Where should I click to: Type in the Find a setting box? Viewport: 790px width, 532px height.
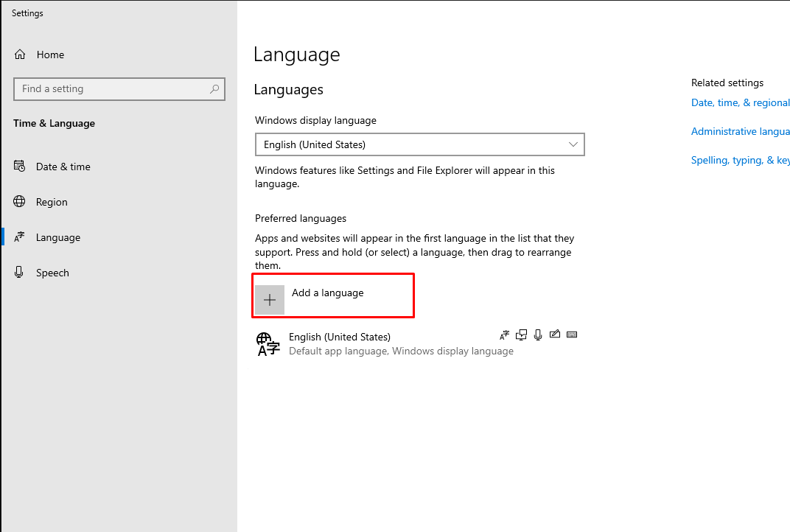click(x=111, y=89)
